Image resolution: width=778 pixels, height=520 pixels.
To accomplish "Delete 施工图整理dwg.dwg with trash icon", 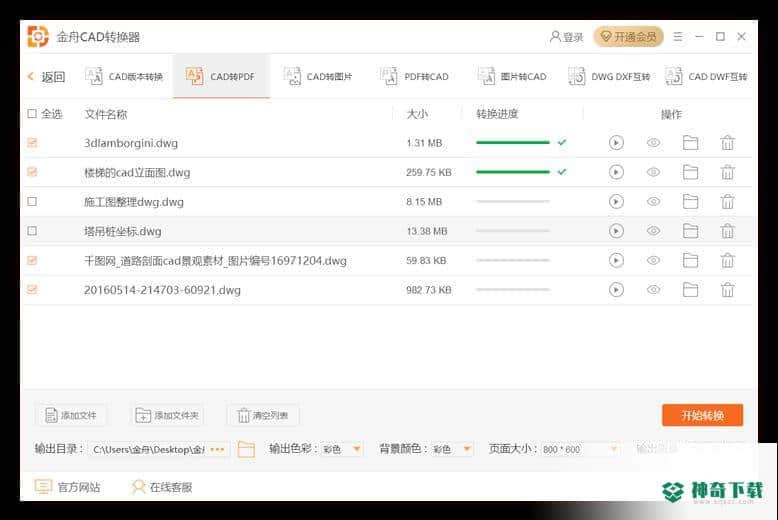I will tap(727, 201).
